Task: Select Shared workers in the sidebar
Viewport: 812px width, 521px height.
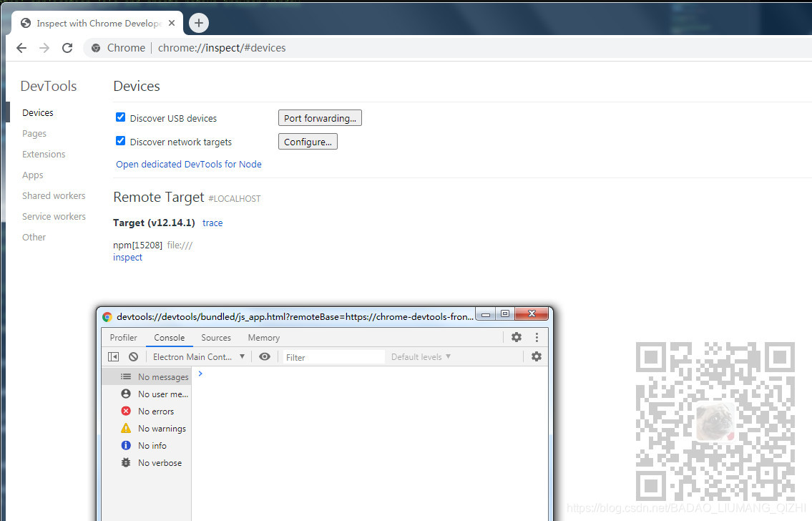Action: point(54,196)
